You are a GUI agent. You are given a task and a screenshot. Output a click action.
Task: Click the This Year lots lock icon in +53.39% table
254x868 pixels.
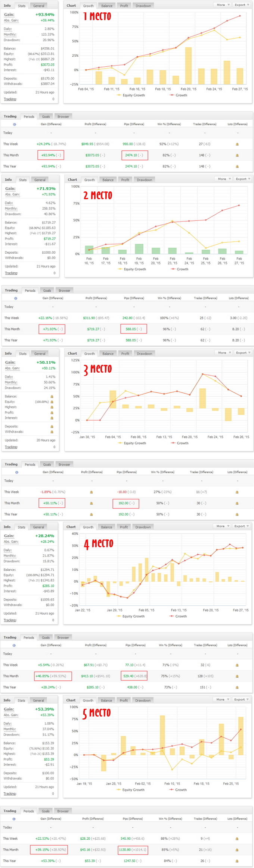[237, 861]
